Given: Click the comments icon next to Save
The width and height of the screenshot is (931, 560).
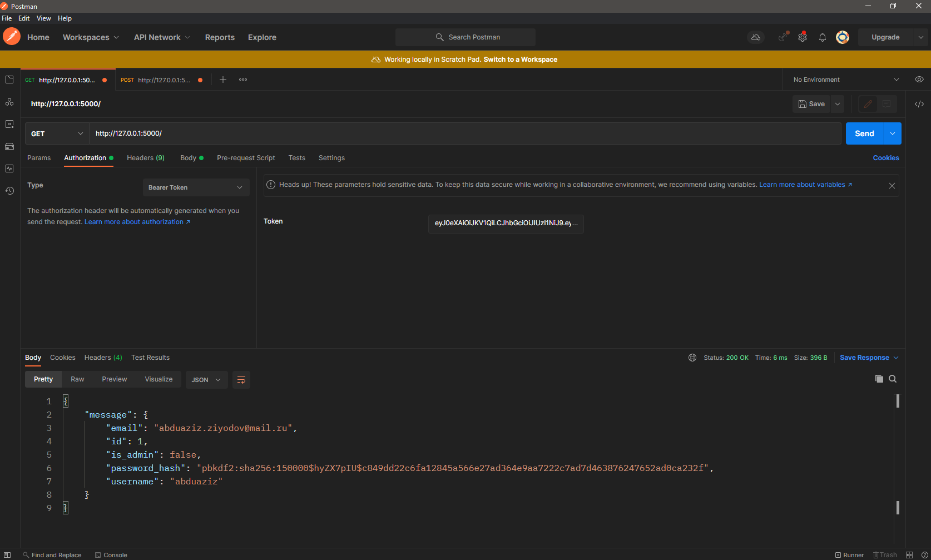Looking at the screenshot, I should 887,104.
